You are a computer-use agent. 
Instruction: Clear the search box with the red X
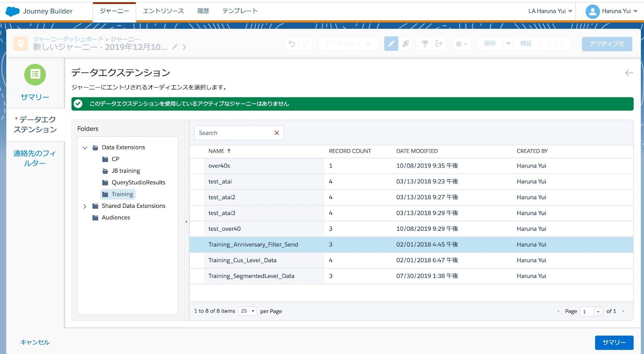(277, 133)
